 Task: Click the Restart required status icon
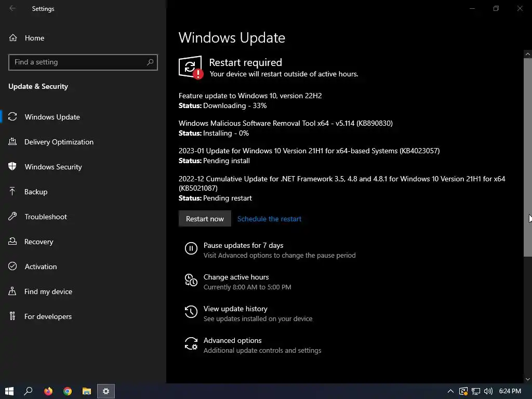pyautogui.click(x=191, y=68)
